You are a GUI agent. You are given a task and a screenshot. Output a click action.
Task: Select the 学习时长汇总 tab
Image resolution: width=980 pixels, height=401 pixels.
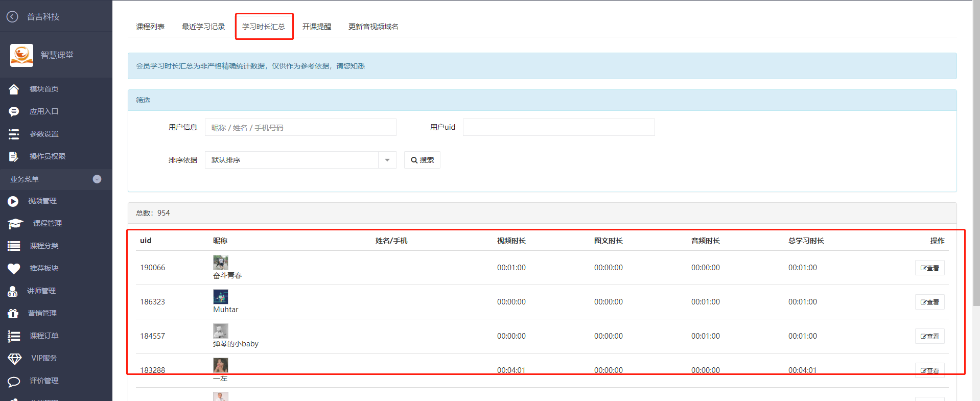(x=264, y=27)
